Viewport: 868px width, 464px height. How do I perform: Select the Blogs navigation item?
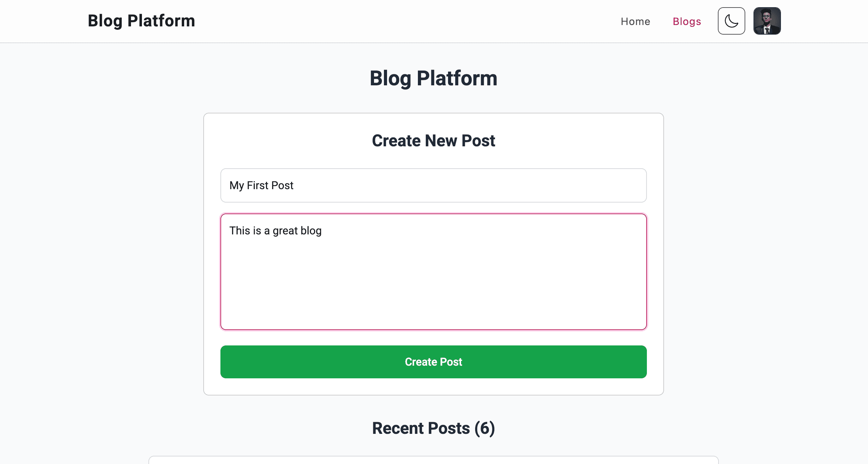pyautogui.click(x=687, y=21)
